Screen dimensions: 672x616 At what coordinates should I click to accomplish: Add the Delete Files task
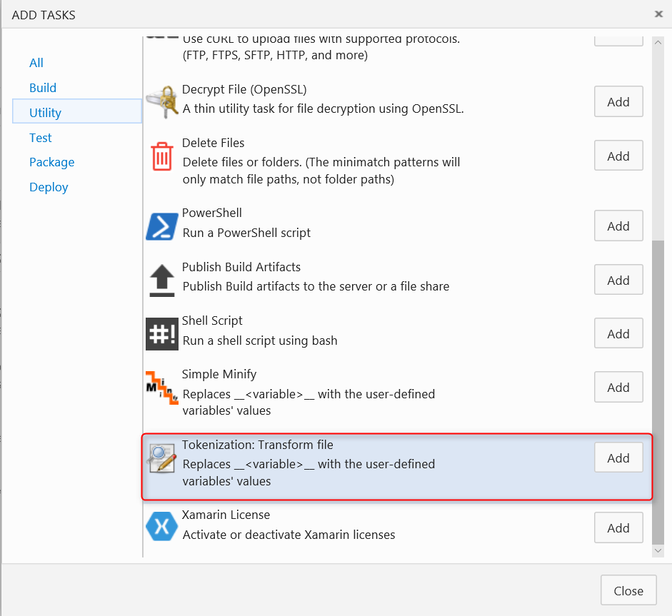(618, 156)
